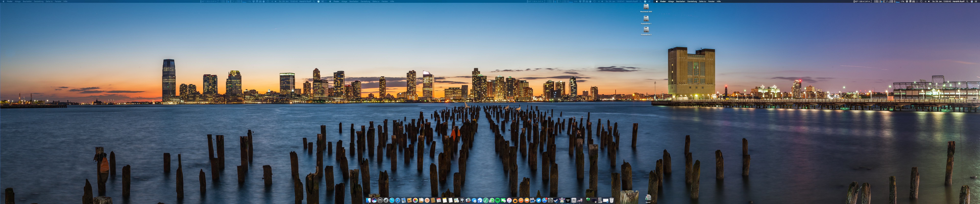This screenshot has height=204, width=980.
Task: Open Bearbeiten menu in bright active menu bar
Action: point(681,2)
